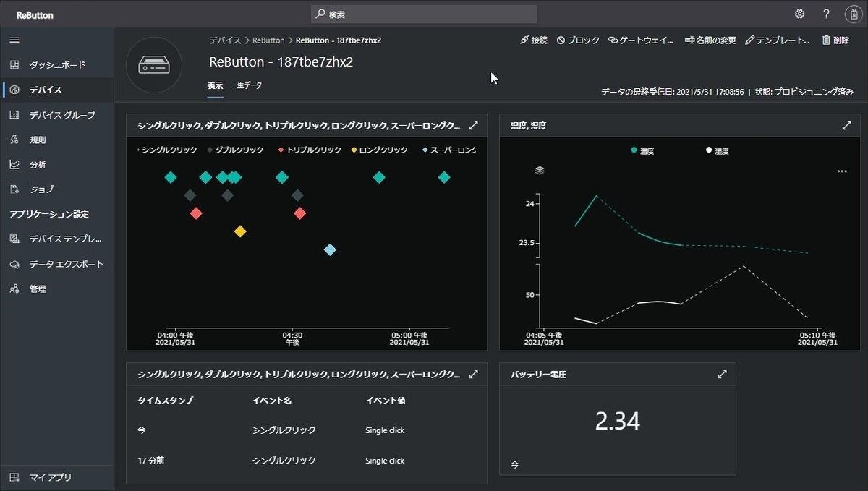The width and height of the screenshot is (868, 491).
Task: Toggle the ダブルクリック legend series
Action: [235, 150]
